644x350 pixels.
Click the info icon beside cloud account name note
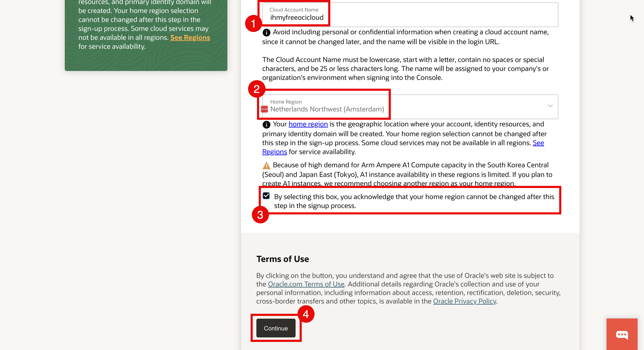tap(266, 32)
